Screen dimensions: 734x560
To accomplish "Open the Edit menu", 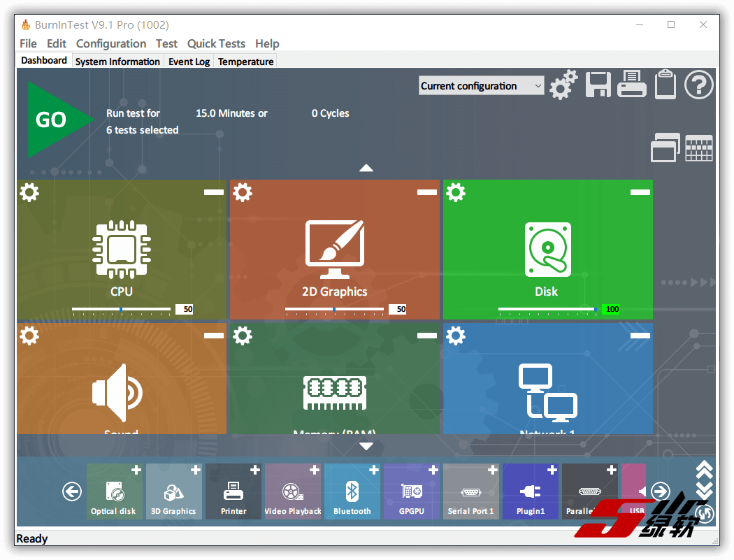I will point(57,43).
